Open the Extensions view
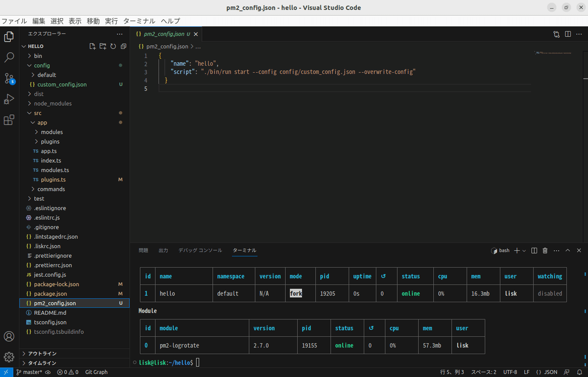Image resolution: width=588 pixels, height=377 pixels. click(x=9, y=120)
